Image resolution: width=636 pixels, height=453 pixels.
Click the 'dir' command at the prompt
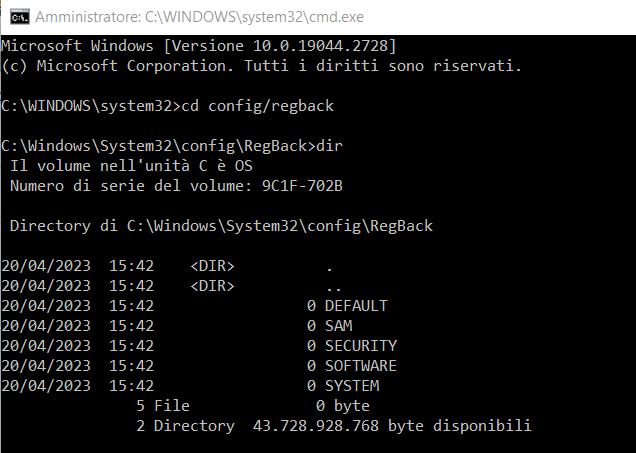pyautogui.click(x=329, y=146)
